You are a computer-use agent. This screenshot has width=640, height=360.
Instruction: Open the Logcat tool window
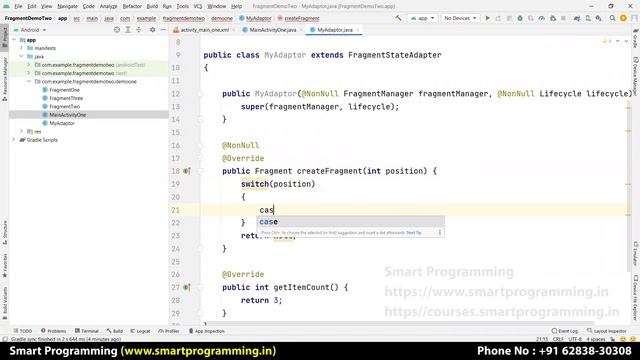pyautogui.click(x=140, y=331)
